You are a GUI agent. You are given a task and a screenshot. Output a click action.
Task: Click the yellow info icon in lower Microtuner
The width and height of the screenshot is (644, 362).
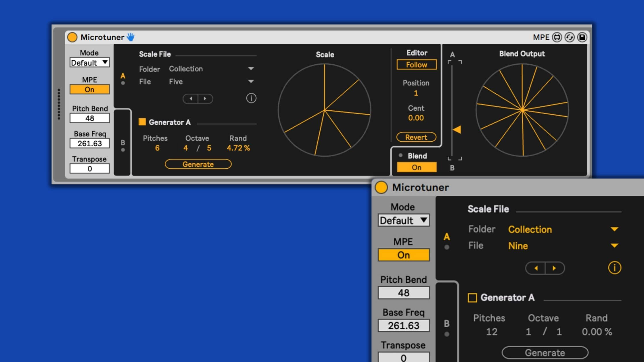(x=614, y=268)
